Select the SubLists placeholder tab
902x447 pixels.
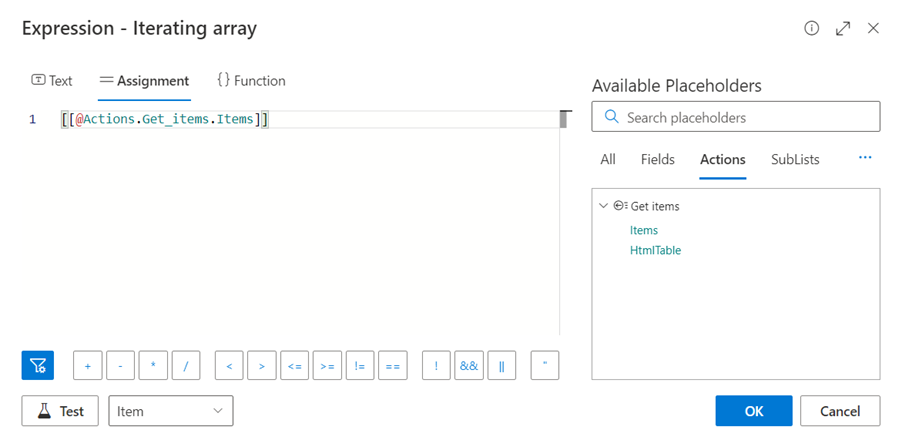[x=795, y=159]
